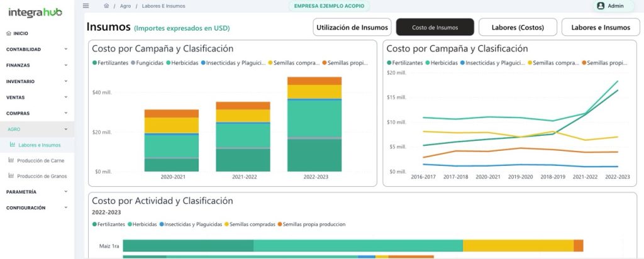Click the Producción de Carne chart icon
This screenshot has height=259, width=644.
(11, 160)
